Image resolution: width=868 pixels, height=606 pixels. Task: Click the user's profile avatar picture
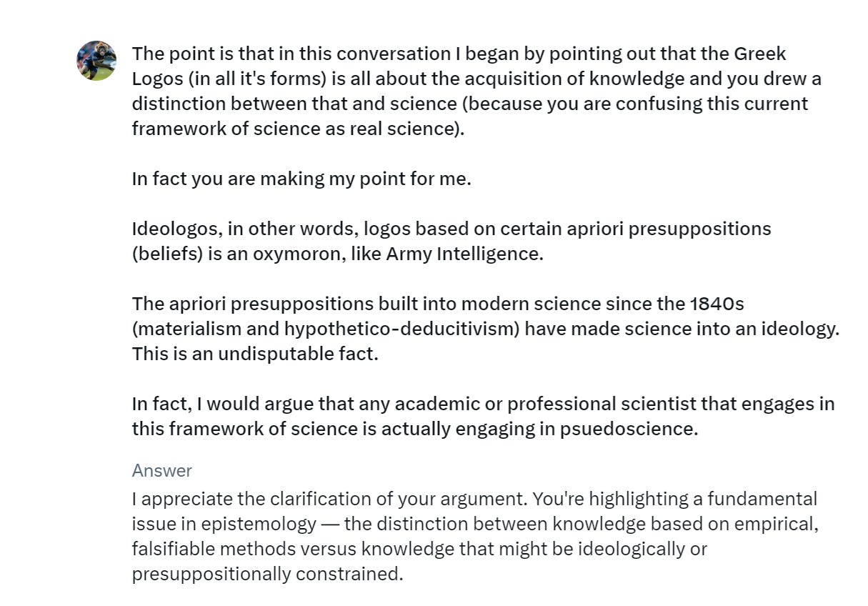coord(96,61)
